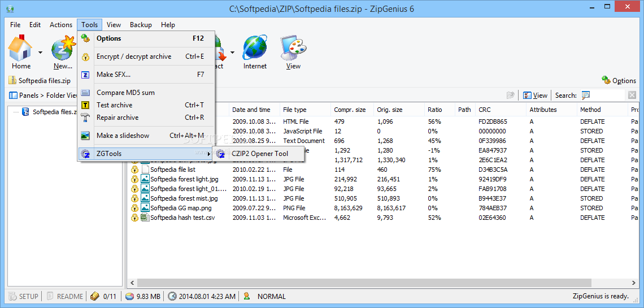Click the View button near Search
The width and height of the screenshot is (644, 308).
535,96
